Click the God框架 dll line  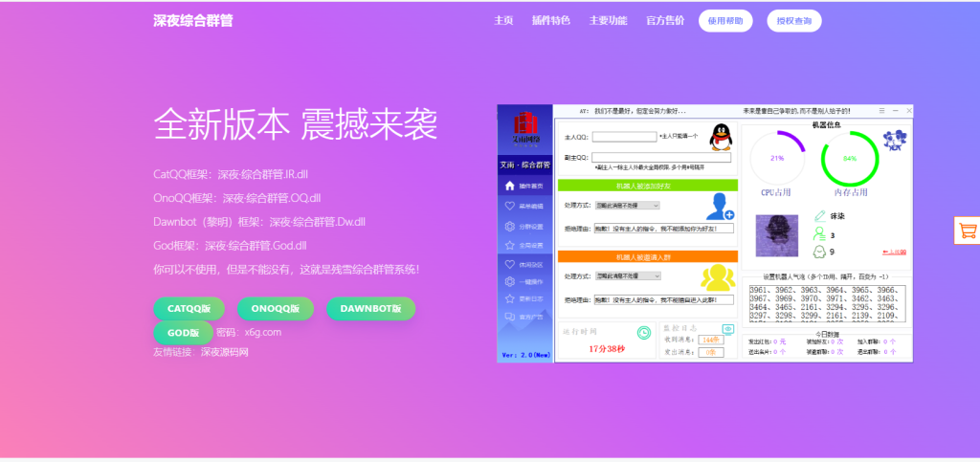point(230,246)
